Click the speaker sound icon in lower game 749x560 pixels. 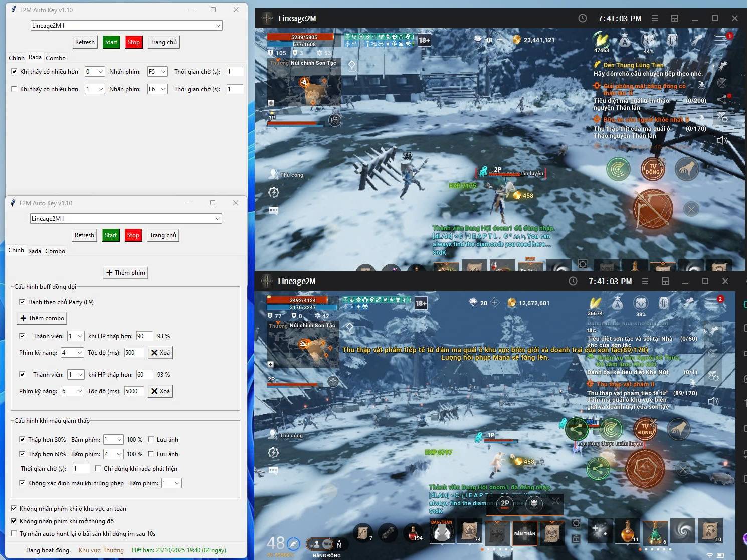tap(713, 401)
